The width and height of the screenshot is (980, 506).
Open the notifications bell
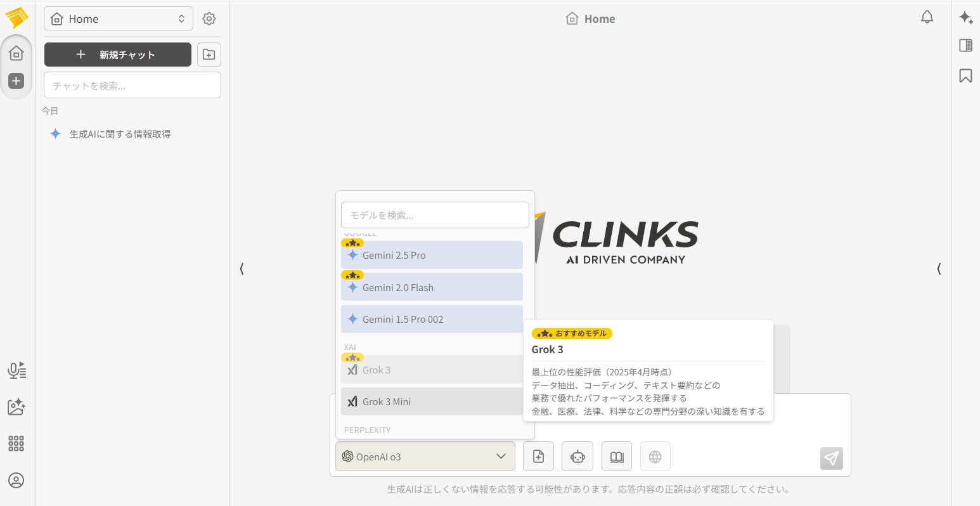click(x=927, y=17)
